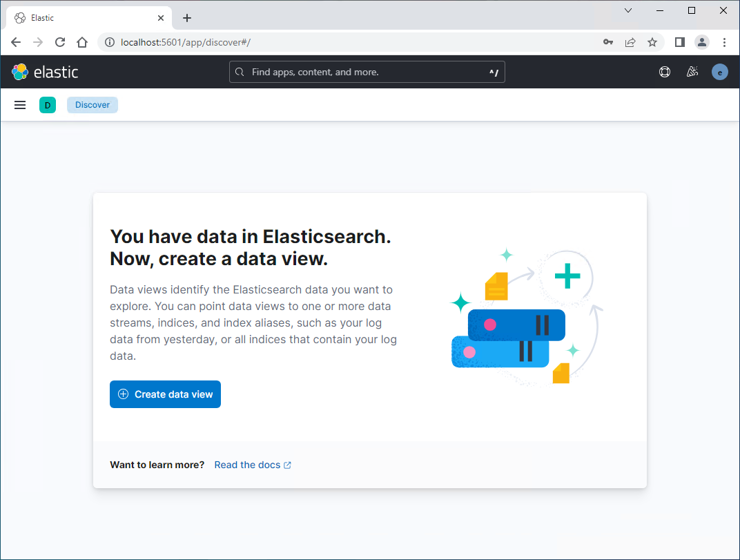Click the Discover breadcrumb
Image resolution: width=740 pixels, height=560 pixels.
click(92, 105)
